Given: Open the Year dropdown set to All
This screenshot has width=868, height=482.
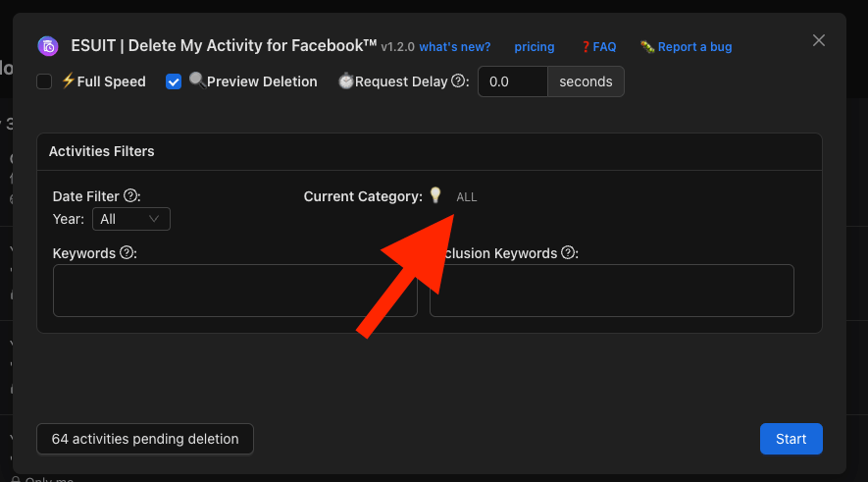Looking at the screenshot, I should tap(130, 219).
